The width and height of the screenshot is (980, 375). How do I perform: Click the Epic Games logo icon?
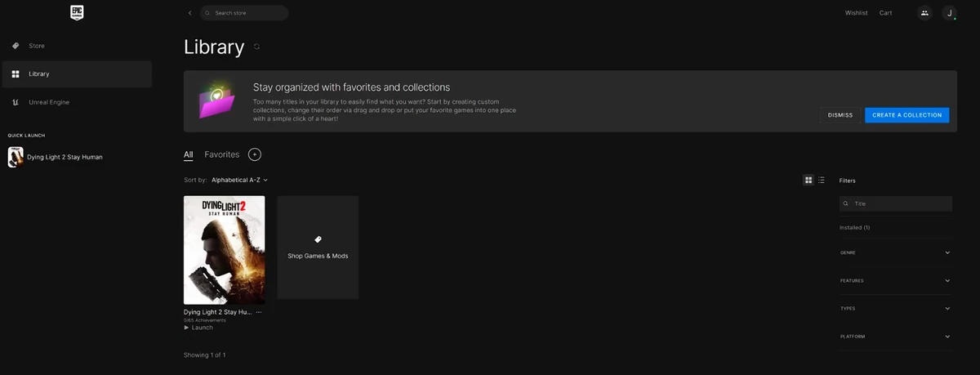tap(76, 13)
